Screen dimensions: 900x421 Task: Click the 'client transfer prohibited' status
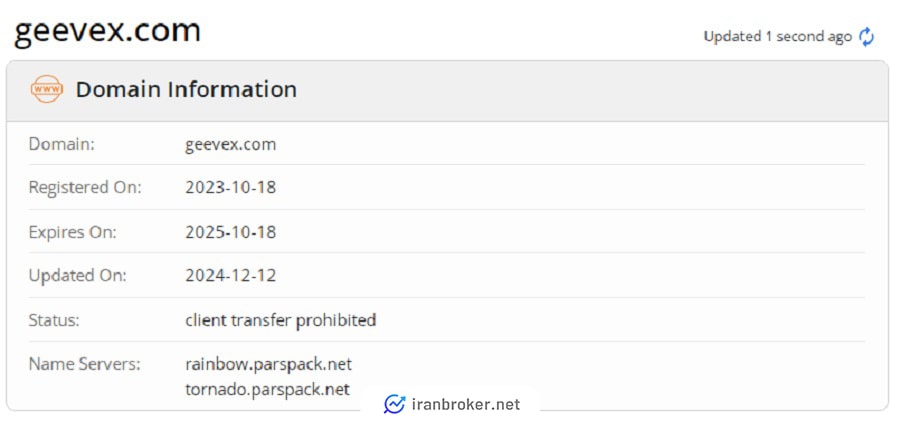point(281,320)
